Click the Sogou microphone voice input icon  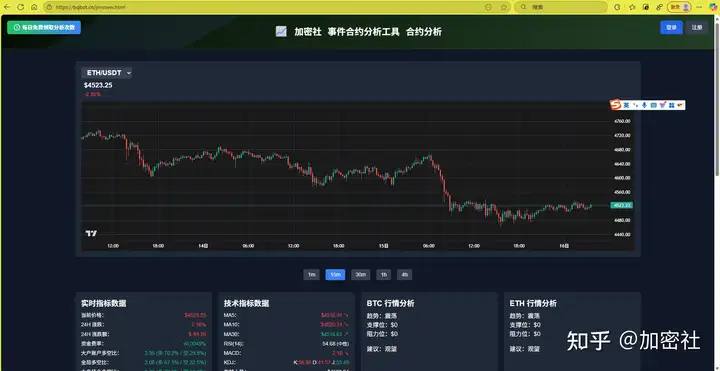point(645,105)
